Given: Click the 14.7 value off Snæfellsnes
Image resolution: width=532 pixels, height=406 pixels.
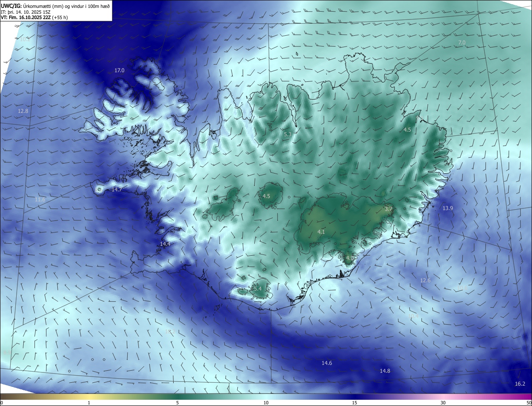Looking at the screenshot, I should point(117,190).
